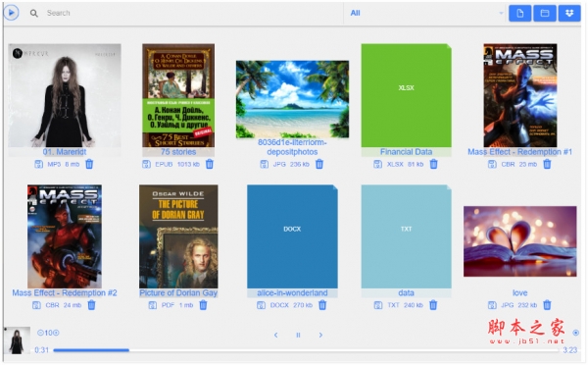The image size is (588, 365).
Task: Delete the love JPG file
Action: (547, 305)
